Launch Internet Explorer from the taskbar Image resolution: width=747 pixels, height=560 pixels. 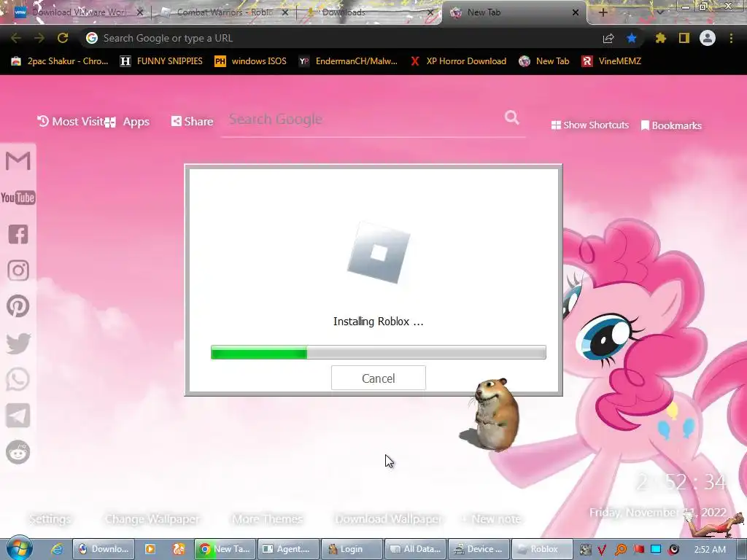point(57,549)
